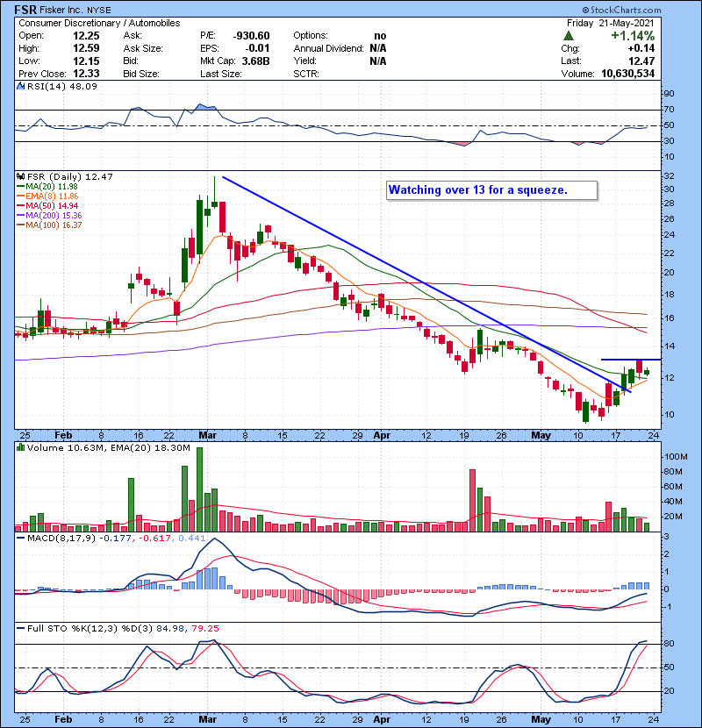
Task: Click the EPS value -0.01
Action: tap(257, 48)
